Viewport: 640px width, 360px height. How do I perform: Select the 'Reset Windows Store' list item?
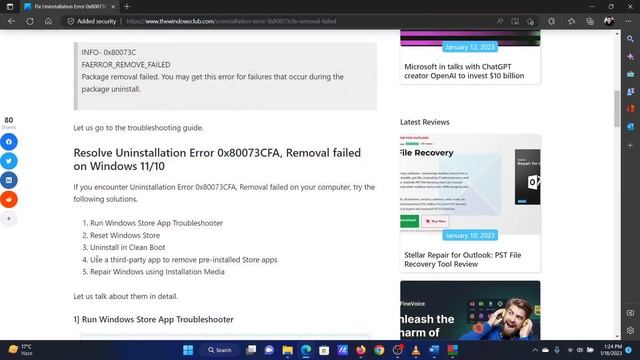point(125,235)
